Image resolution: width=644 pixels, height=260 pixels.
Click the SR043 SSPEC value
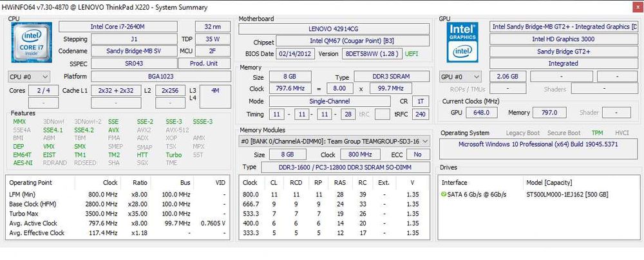pos(135,64)
